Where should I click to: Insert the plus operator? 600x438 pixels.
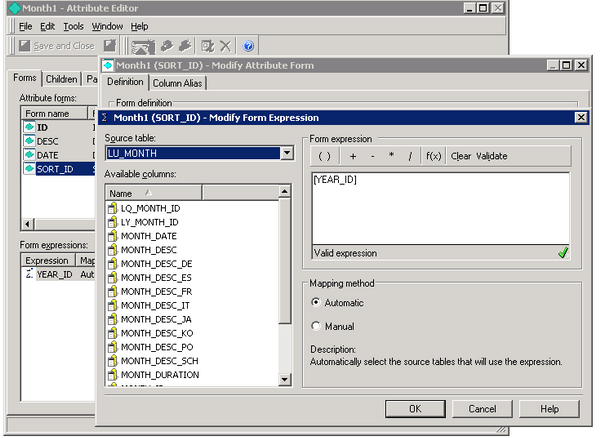tap(353, 156)
